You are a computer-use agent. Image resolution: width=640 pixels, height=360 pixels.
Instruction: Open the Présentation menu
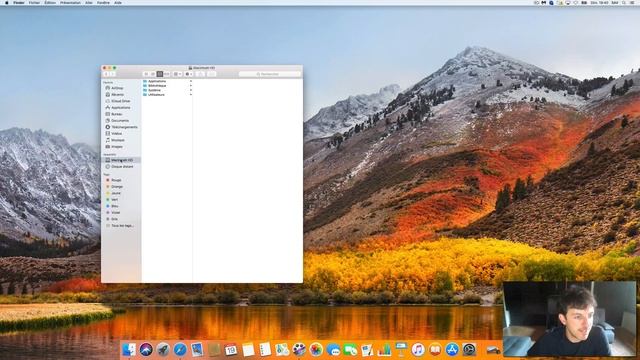pos(70,2)
